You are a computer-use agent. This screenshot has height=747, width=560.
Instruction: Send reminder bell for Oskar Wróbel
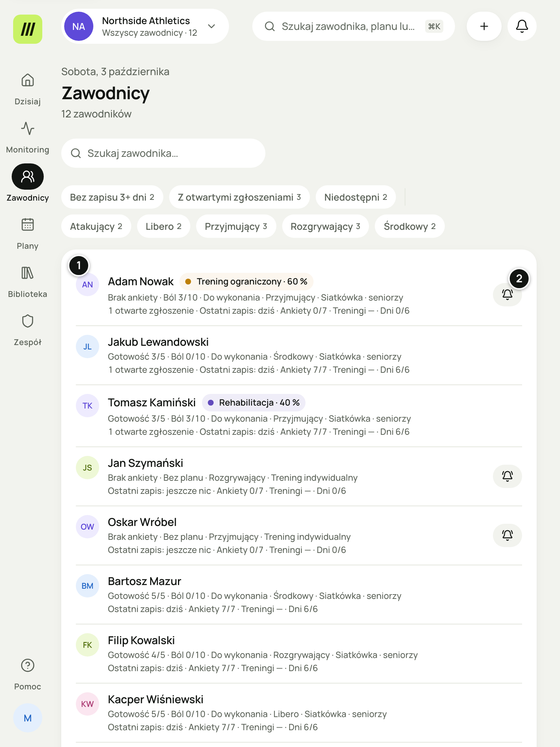tap(507, 535)
